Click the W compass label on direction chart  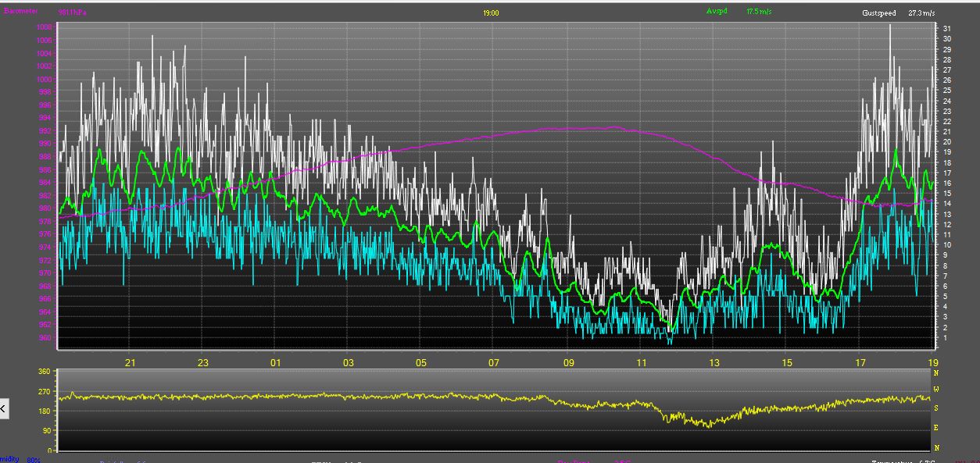point(936,389)
